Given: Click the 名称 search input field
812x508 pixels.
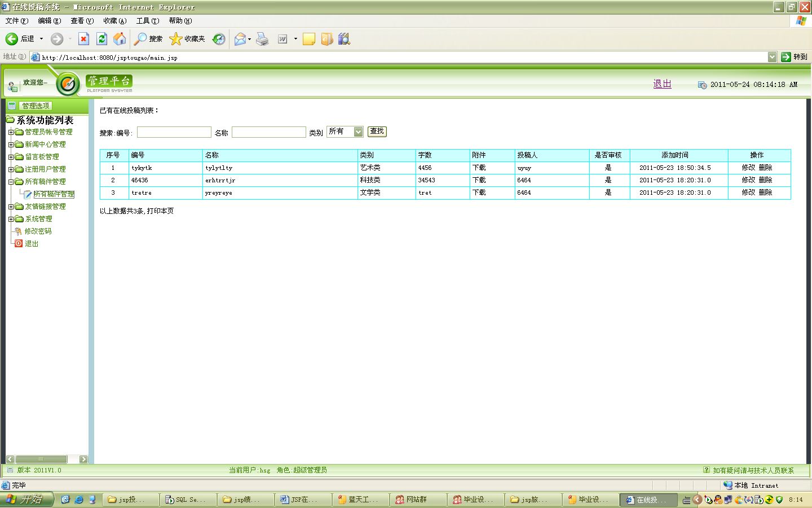Looking at the screenshot, I should click(269, 132).
